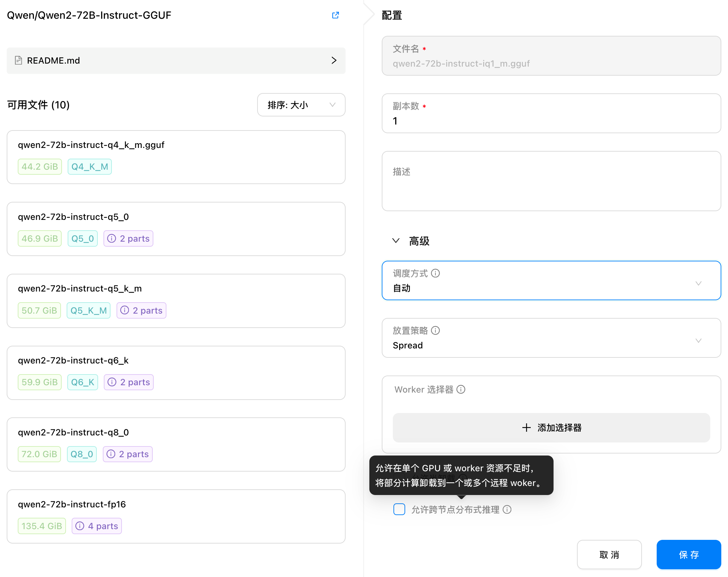
Task: Expand the README.md row chevron
Action: 334,60
